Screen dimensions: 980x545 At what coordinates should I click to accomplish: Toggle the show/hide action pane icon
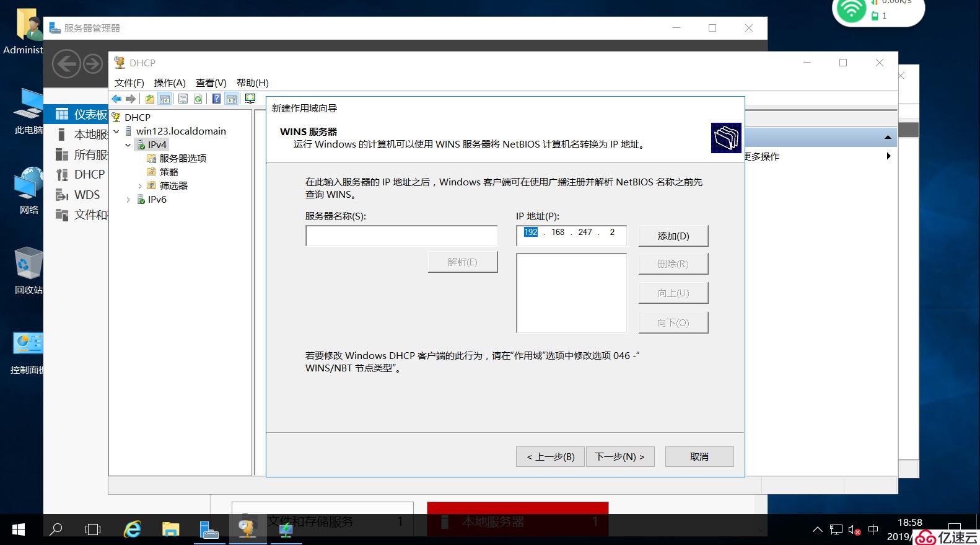[231, 99]
